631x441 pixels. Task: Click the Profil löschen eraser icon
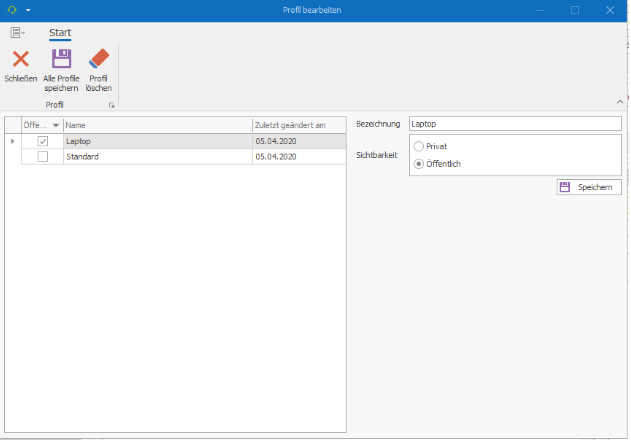(98, 59)
